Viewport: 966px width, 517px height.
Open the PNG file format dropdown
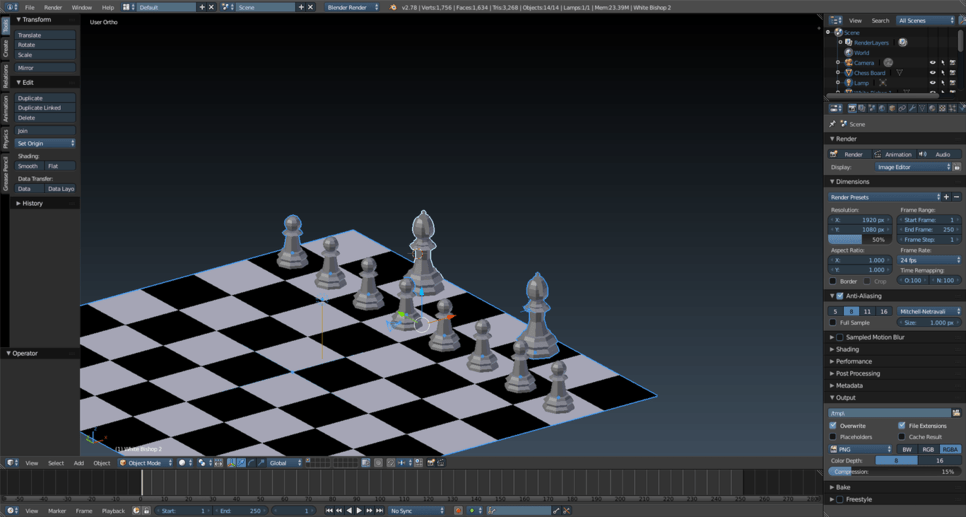861,449
